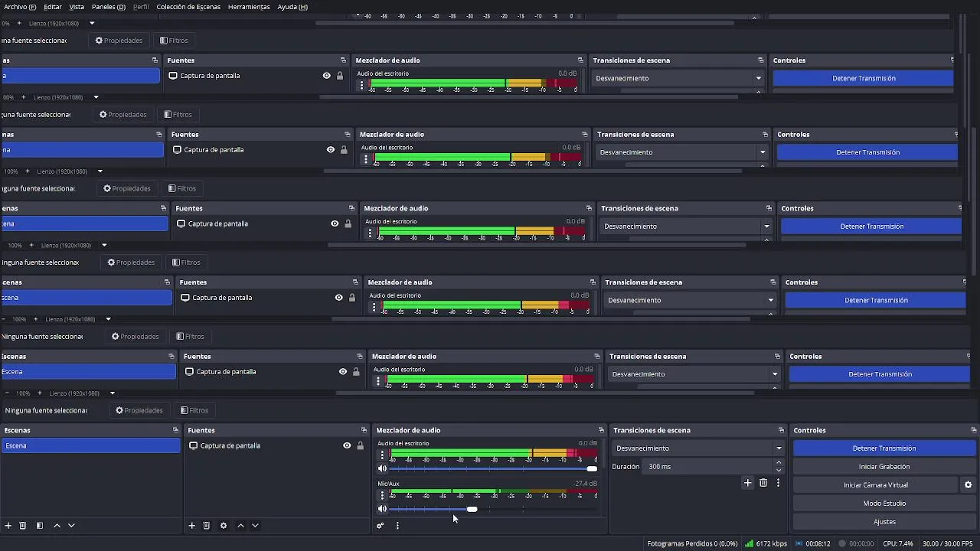
Task: Click Filtros button above Fuentes panel
Action: coord(194,410)
